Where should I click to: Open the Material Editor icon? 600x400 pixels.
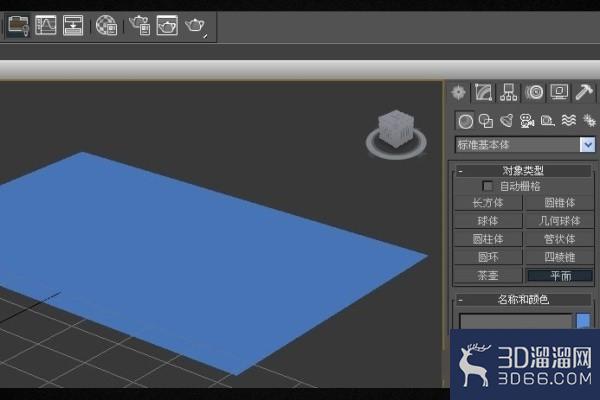click(x=106, y=26)
